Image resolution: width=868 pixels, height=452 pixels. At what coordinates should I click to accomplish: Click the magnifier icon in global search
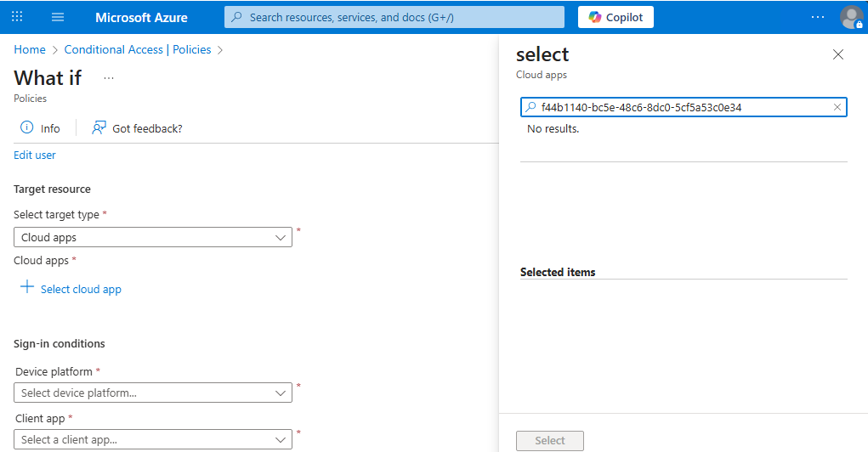tap(237, 17)
